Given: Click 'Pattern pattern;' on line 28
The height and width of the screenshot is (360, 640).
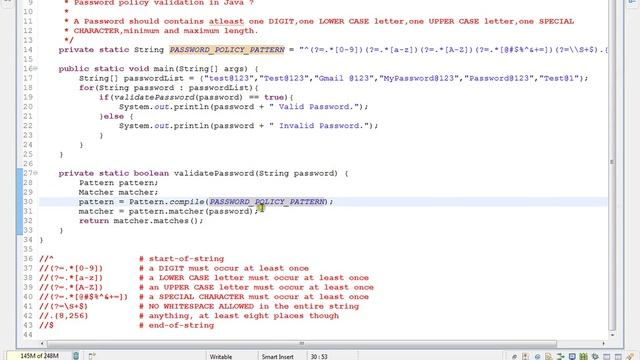Looking at the screenshot, I should point(118,183).
